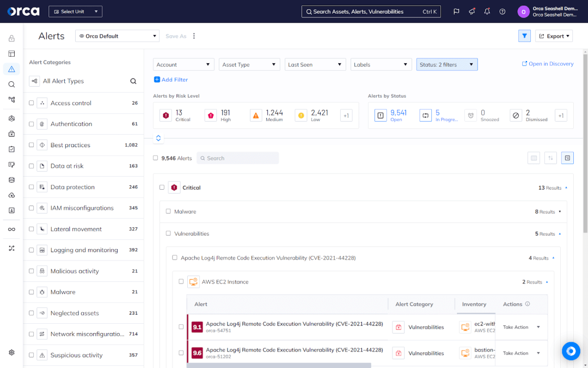Open the Account filter dropdown

[x=183, y=64]
